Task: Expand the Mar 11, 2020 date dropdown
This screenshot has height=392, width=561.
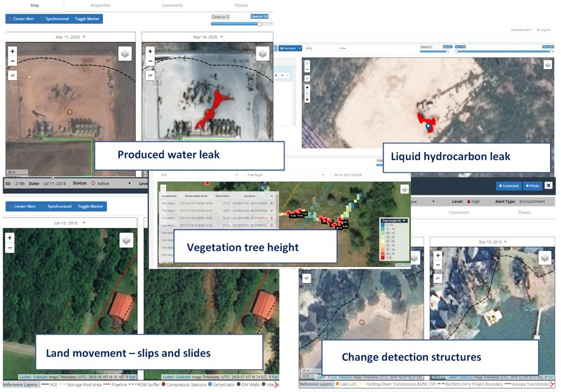Action: pyautogui.click(x=70, y=37)
